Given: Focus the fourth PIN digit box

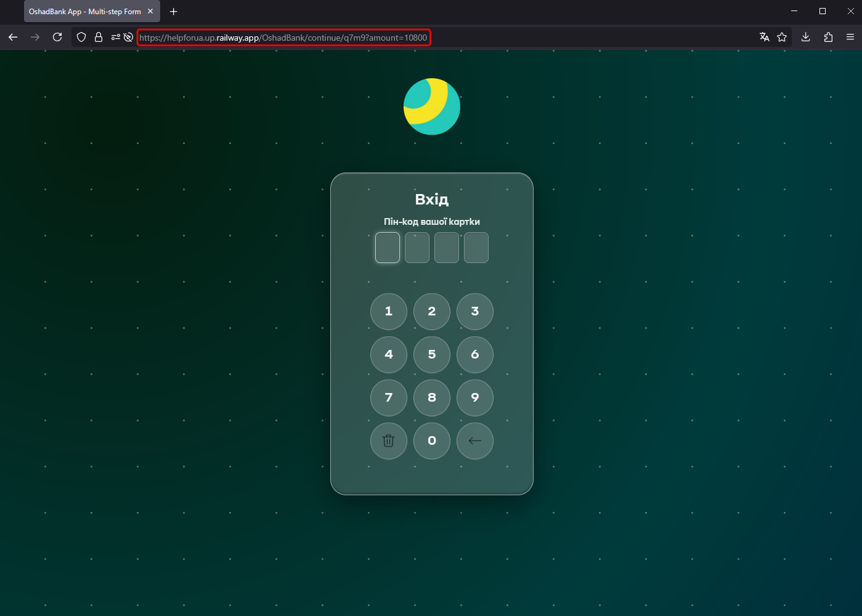Looking at the screenshot, I should click(476, 248).
